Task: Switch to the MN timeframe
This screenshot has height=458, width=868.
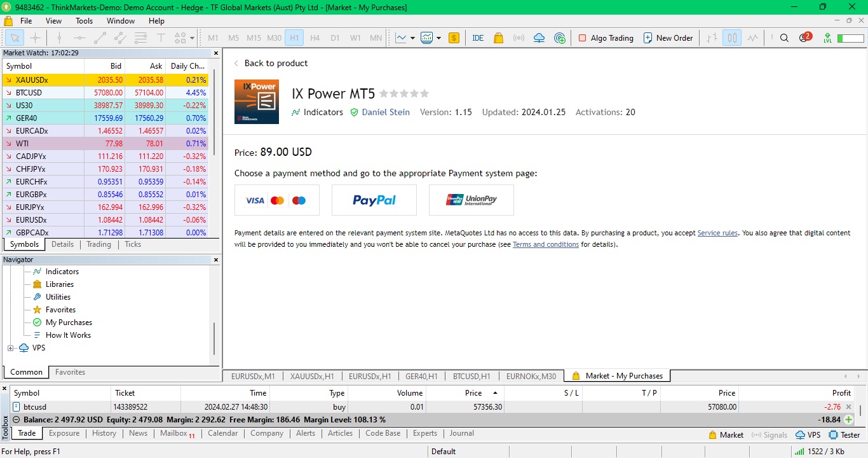Action: tap(376, 38)
